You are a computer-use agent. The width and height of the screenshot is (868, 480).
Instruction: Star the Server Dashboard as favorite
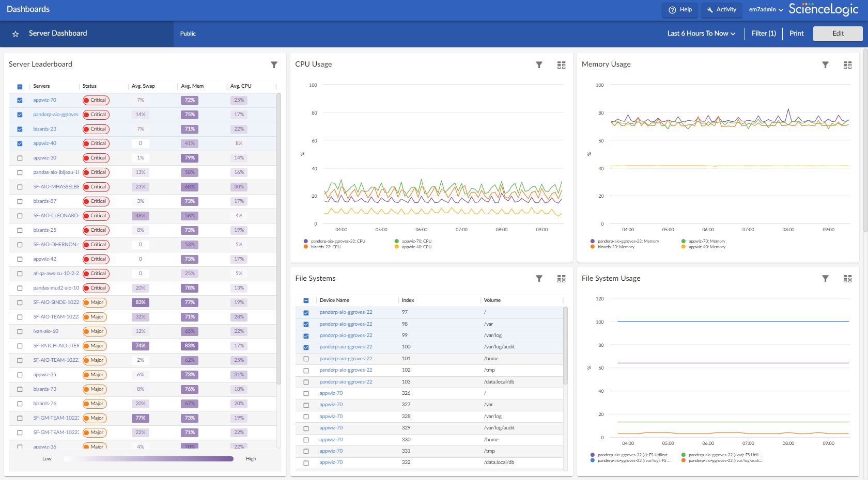pos(16,34)
